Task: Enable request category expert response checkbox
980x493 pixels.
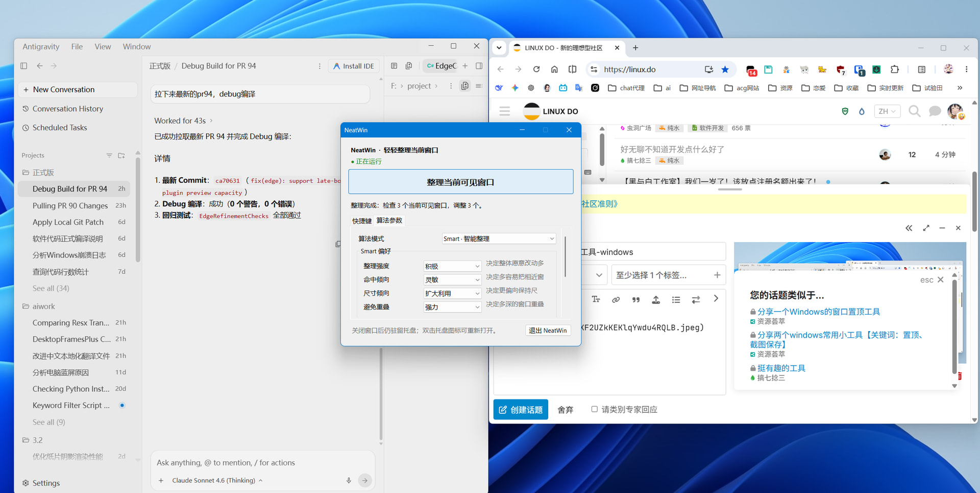Action: (594, 409)
